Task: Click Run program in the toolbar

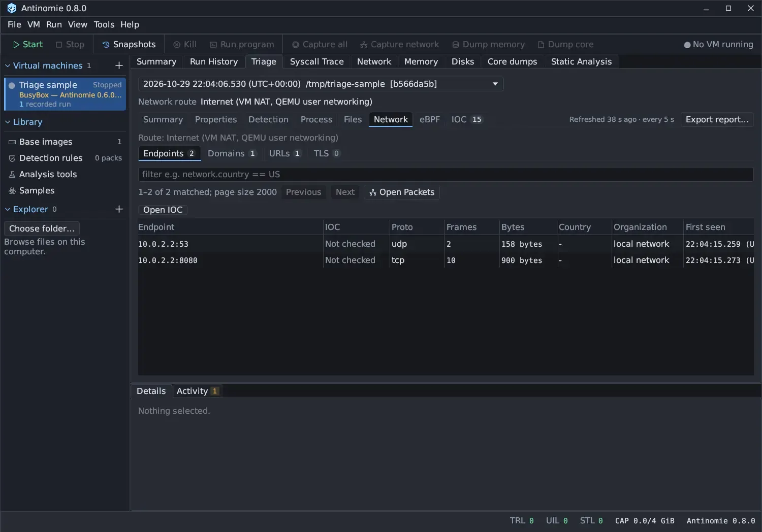Action: click(x=242, y=45)
